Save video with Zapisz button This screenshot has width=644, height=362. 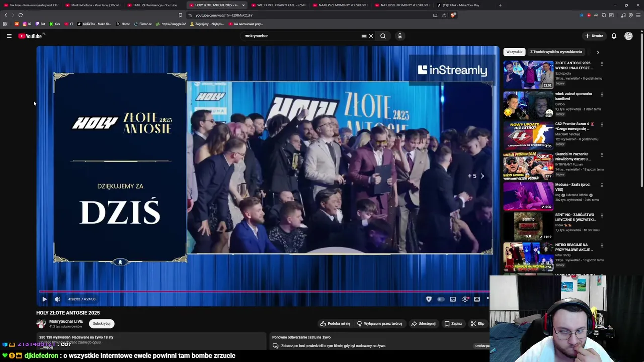(x=453, y=323)
